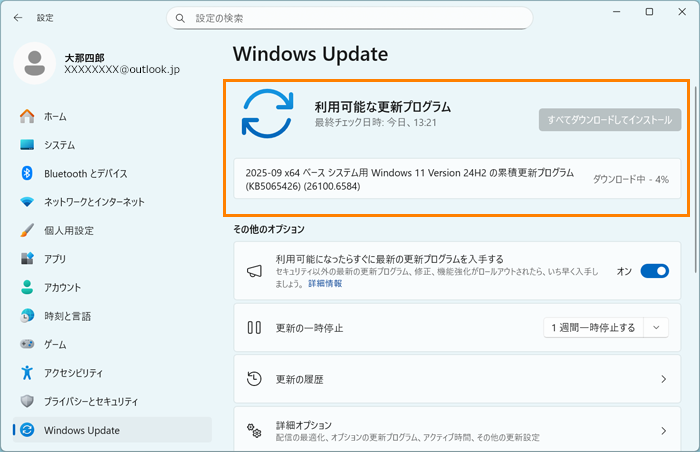700x452 pixels.
Task: Click the KB5065426 update entry text
Action: coord(409,179)
